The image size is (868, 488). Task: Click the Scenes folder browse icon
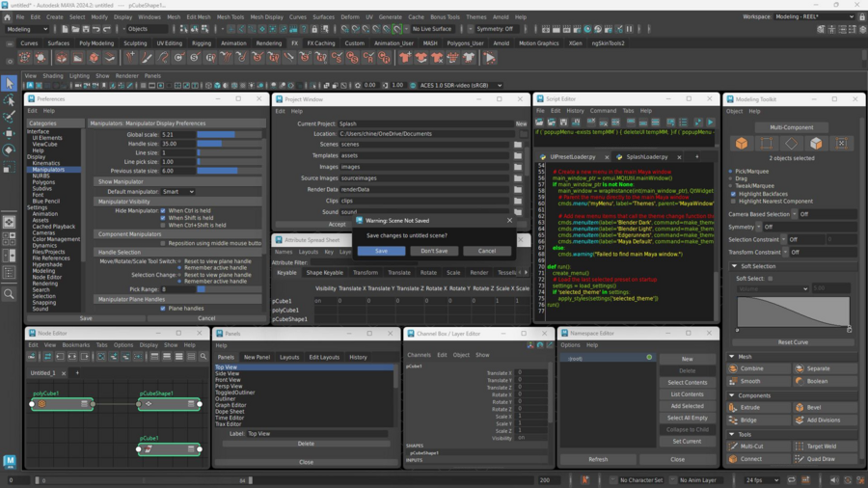518,145
